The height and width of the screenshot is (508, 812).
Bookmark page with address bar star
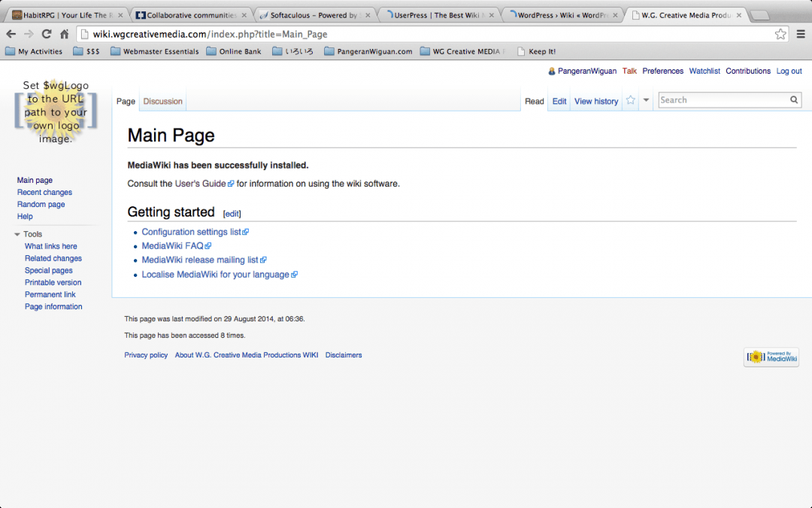(780, 34)
